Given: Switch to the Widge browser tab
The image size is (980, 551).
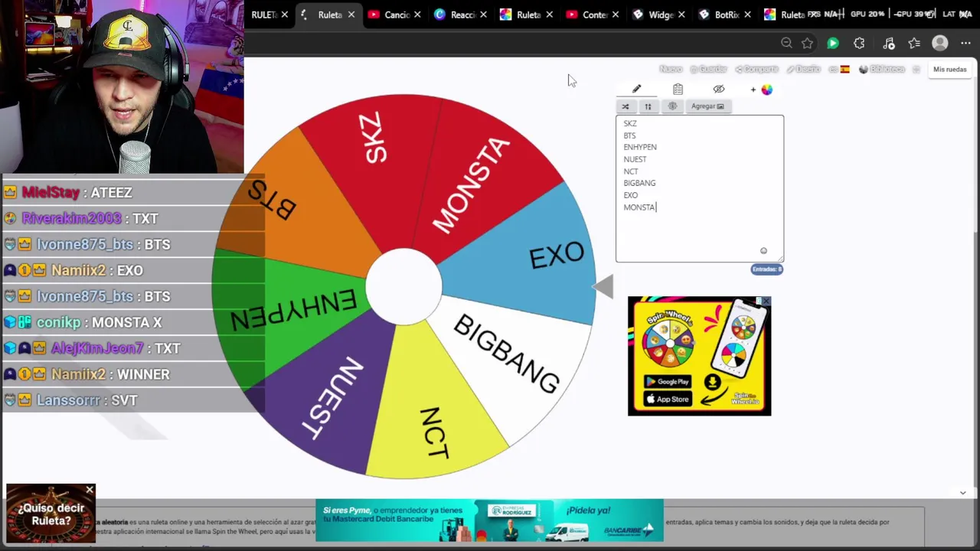Looking at the screenshot, I should [x=661, y=15].
